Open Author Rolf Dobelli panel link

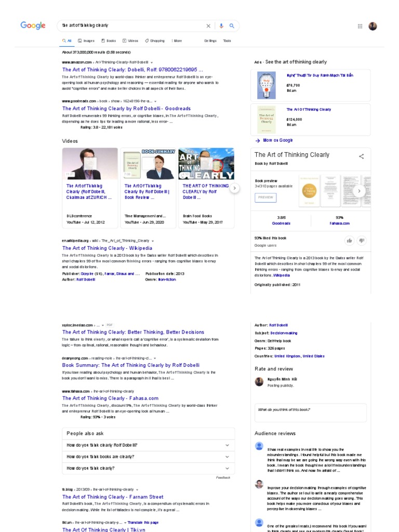[x=278, y=325]
